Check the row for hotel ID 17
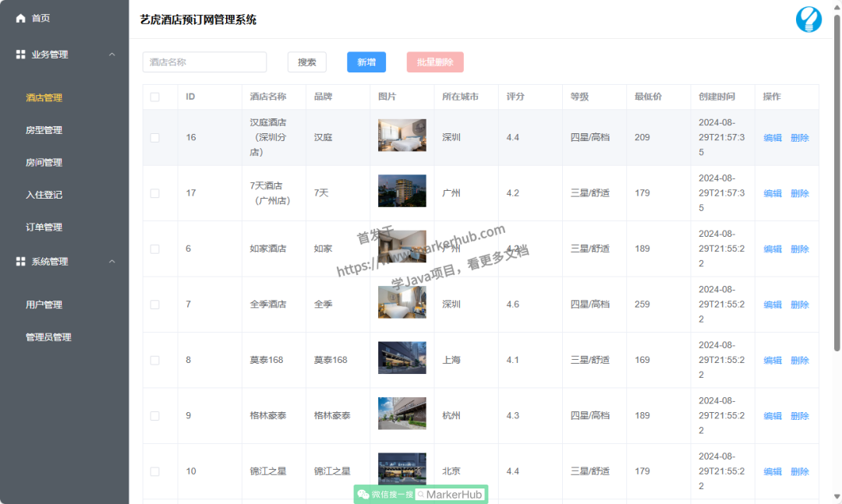Image resolution: width=842 pixels, height=504 pixels. (154, 193)
